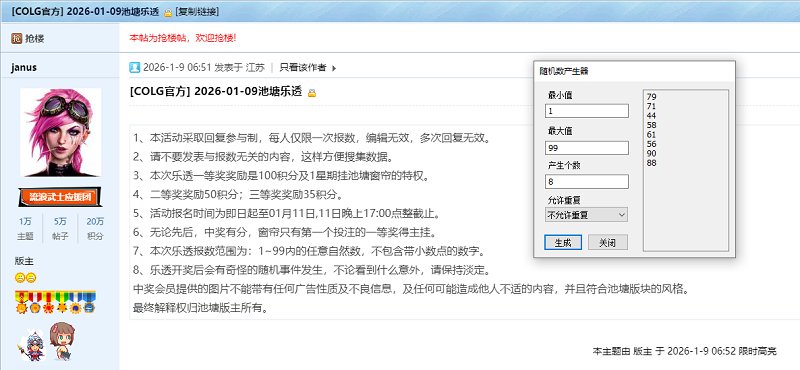Select the generated number 90
The width and height of the screenshot is (800, 370).
tap(651, 154)
